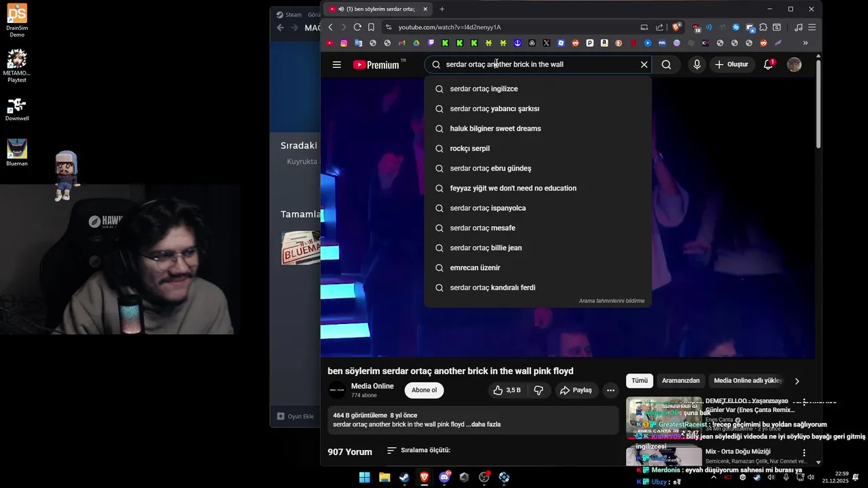Image resolution: width=868 pixels, height=488 pixels.
Task: Choose suggestion "serdar ortaç billie jean"
Action: pos(538,248)
